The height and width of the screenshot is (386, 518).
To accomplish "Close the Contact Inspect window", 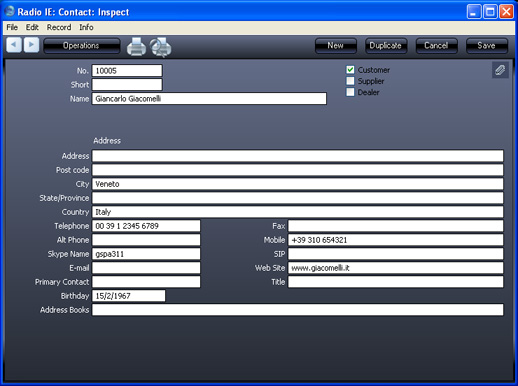I will pyautogui.click(x=506, y=12).
